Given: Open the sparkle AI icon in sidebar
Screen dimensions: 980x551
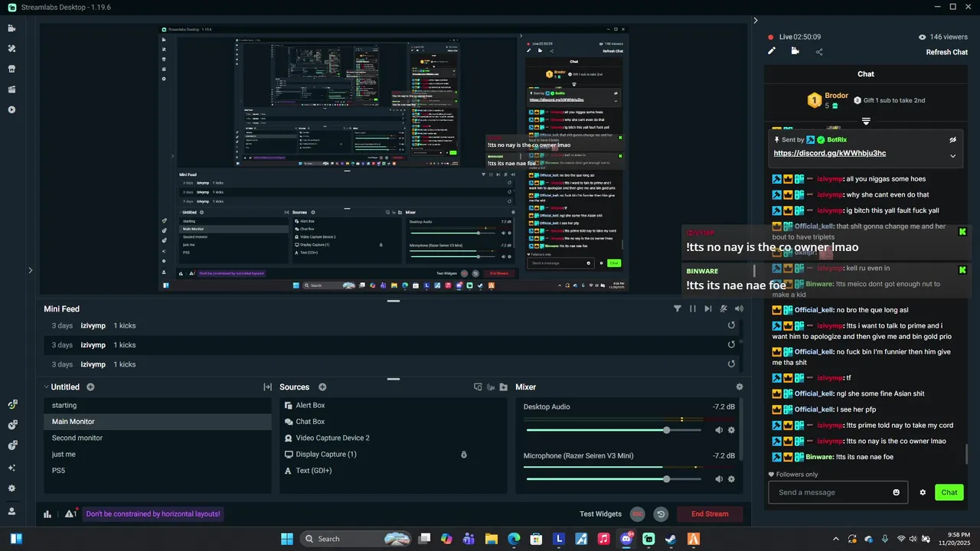Looking at the screenshot, I should (11, 468).
